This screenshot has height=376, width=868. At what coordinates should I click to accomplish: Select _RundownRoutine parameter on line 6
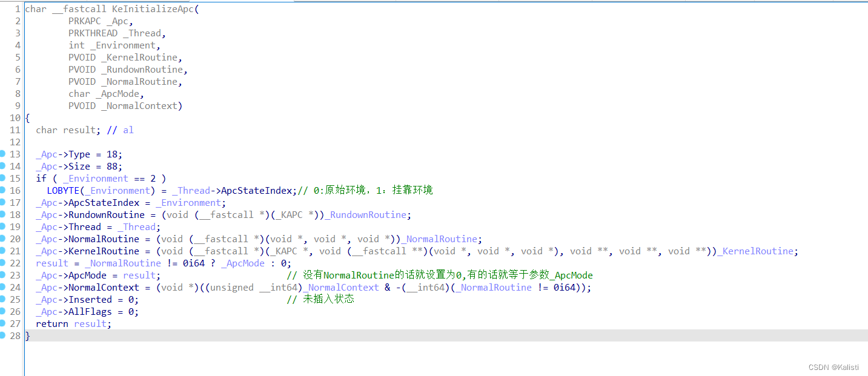click(142, 70)
